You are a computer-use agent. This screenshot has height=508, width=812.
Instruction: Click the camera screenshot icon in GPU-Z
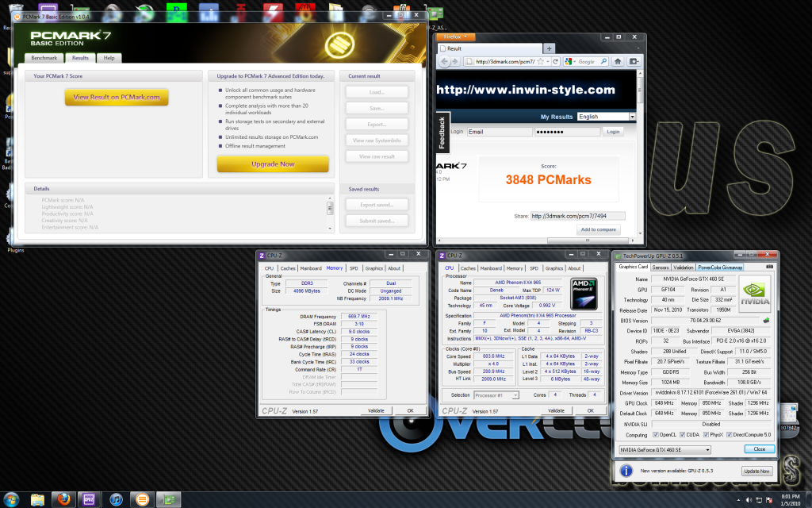tap(770, 266)
